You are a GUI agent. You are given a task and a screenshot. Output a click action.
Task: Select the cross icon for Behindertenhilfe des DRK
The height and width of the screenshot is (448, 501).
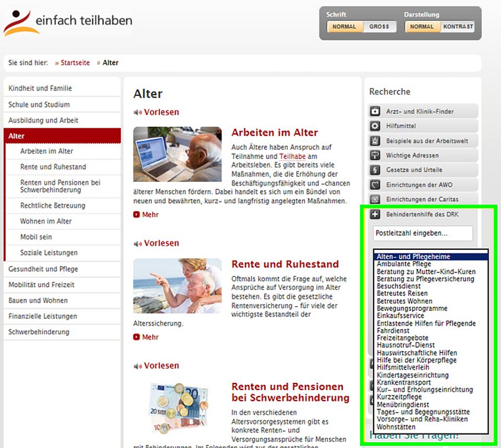(x=374, y=214)
